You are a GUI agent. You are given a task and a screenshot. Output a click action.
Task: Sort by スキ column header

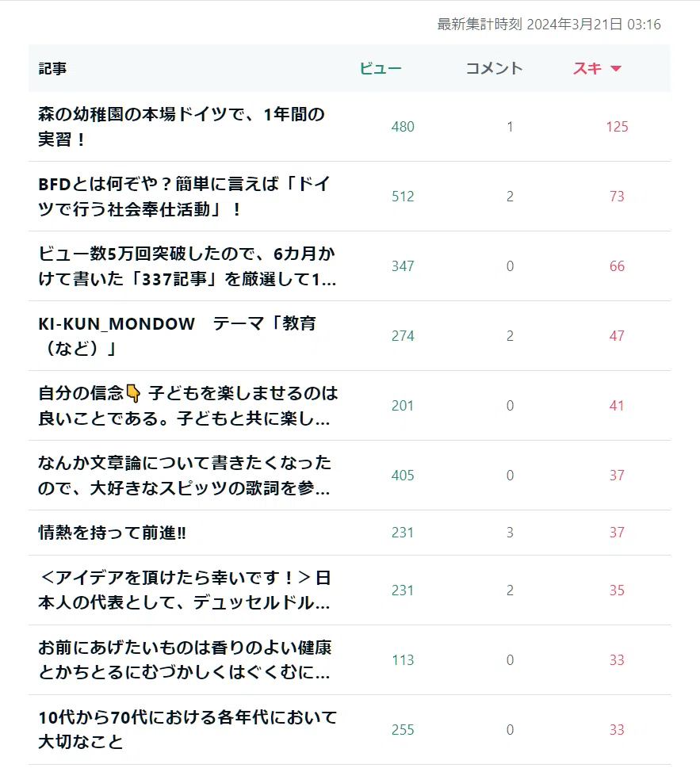[587, 69]
